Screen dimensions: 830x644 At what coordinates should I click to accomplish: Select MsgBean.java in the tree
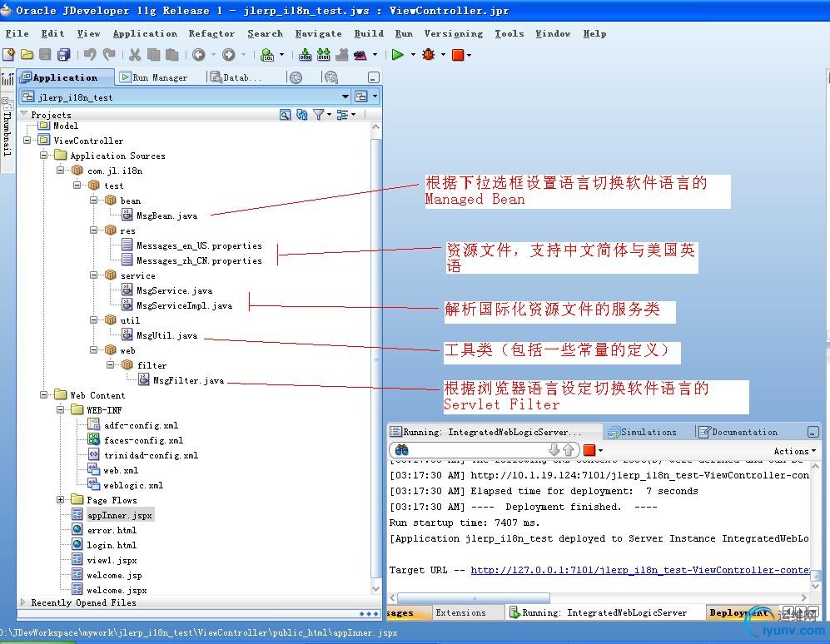tap(166, 215)
